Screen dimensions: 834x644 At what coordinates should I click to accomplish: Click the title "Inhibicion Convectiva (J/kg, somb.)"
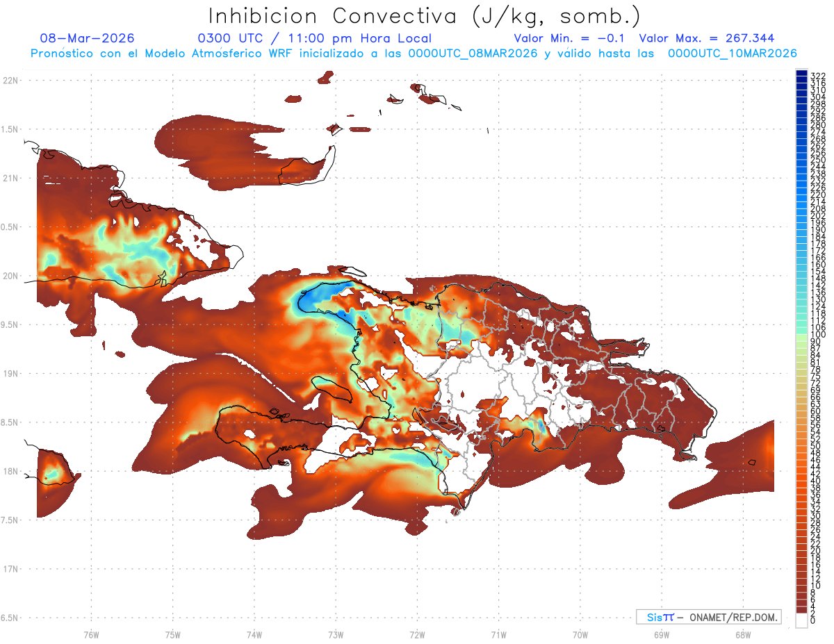pyautogui.click(x=425, y=16)
